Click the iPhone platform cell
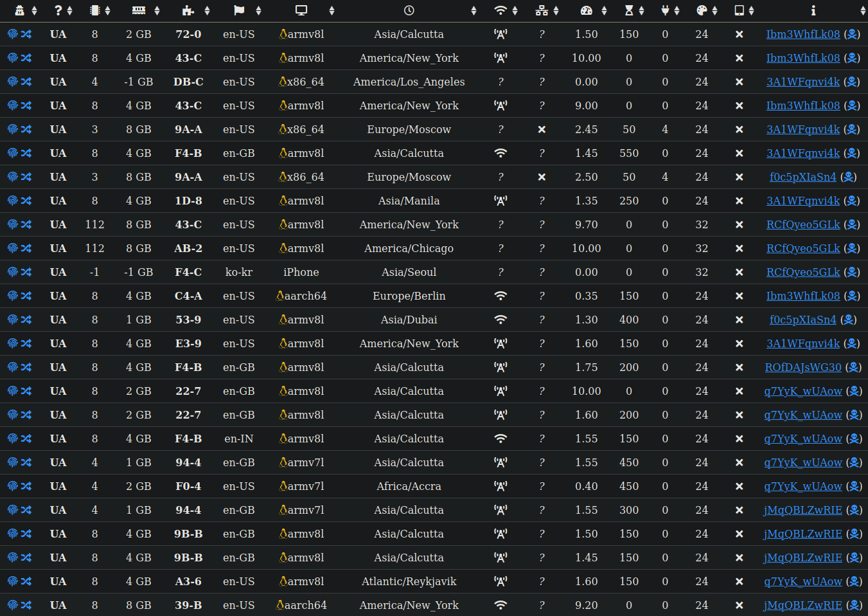The width and height of the screenshot is (868, 616). (301, 272)
